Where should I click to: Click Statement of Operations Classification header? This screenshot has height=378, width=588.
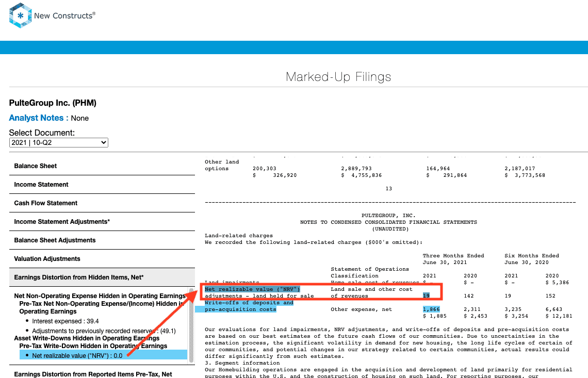[370, 272]
